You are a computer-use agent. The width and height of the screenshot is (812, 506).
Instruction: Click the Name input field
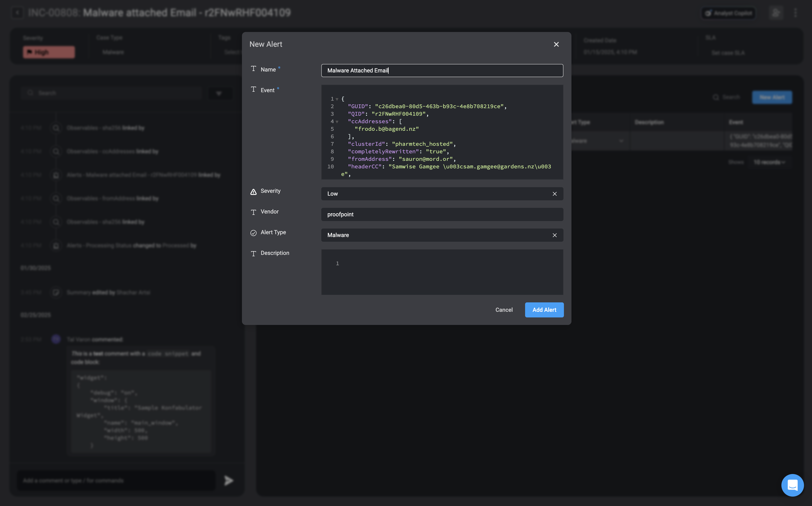pyautogui.click(x=442, y=71)
